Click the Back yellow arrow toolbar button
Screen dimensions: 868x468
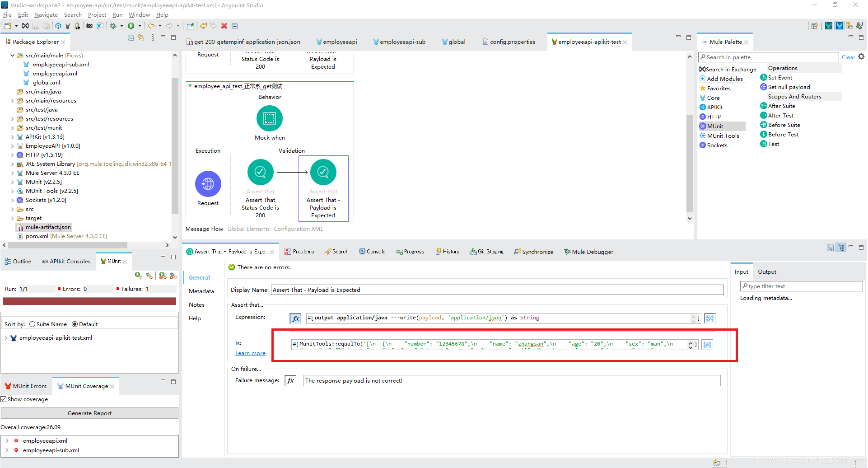point(151,26)
